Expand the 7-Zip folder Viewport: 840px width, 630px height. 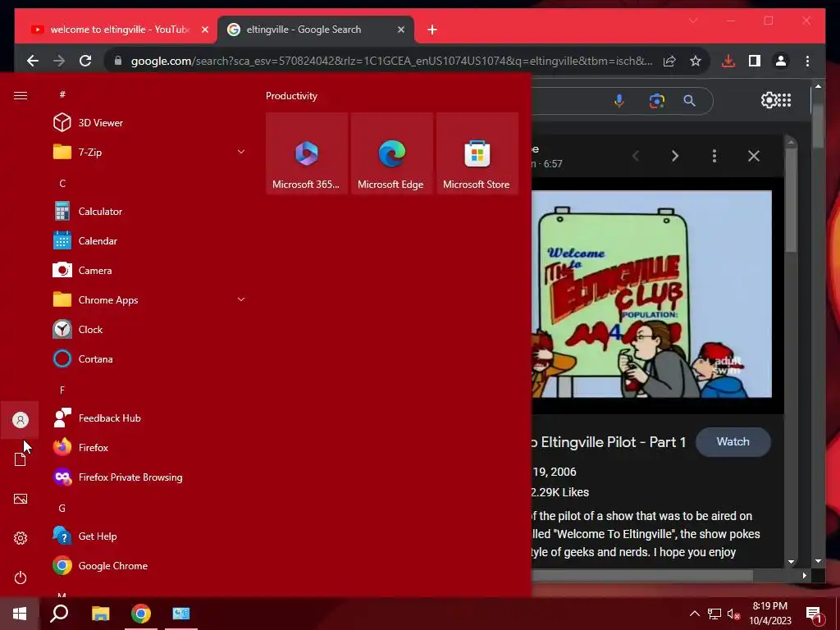click(x=241, y=152)
